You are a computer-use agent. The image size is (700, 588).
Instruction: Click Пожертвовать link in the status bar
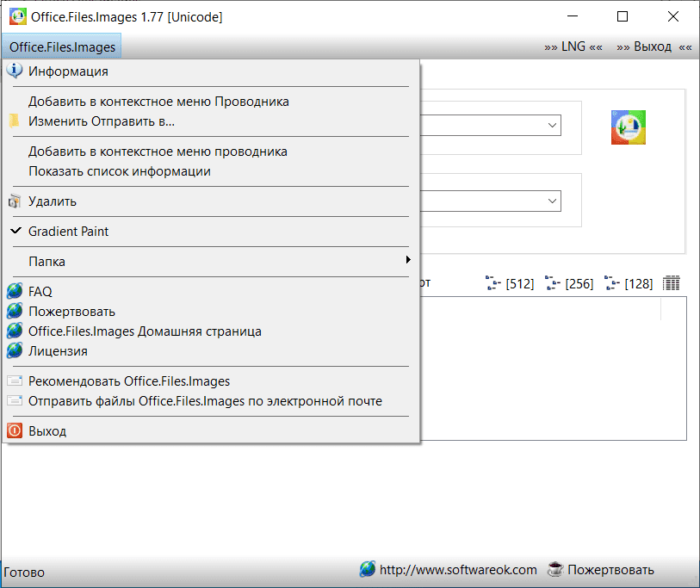[610, 570]
